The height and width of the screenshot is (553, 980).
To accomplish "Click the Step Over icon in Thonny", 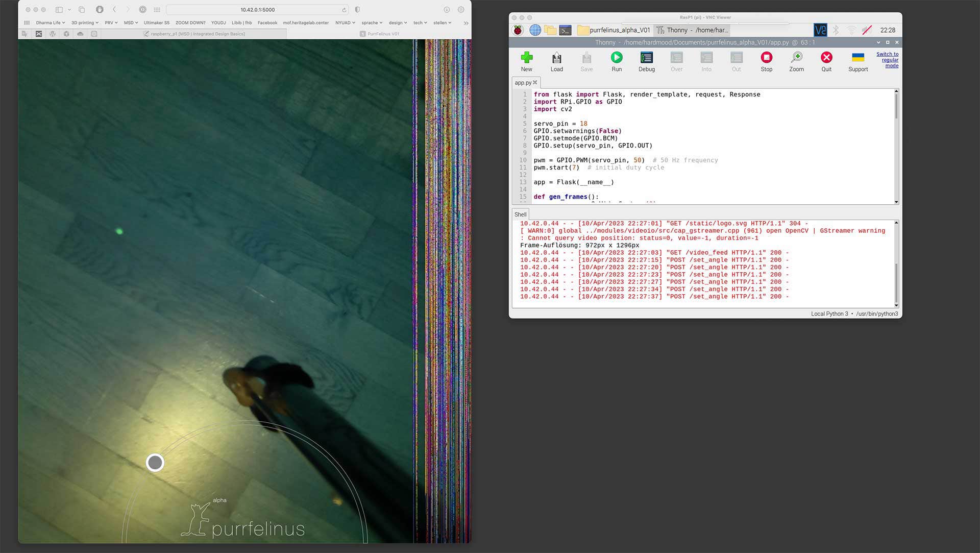I will [x=676, y=58].
